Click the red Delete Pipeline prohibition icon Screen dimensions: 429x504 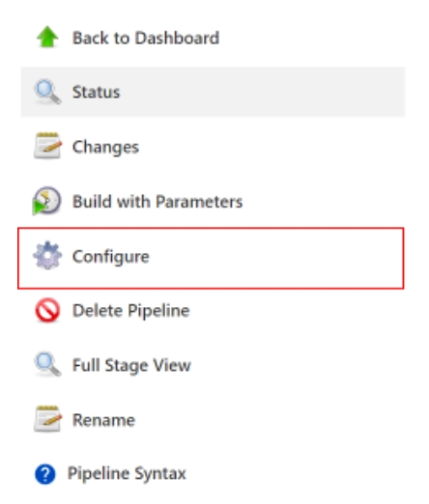[x=47, y=310]
